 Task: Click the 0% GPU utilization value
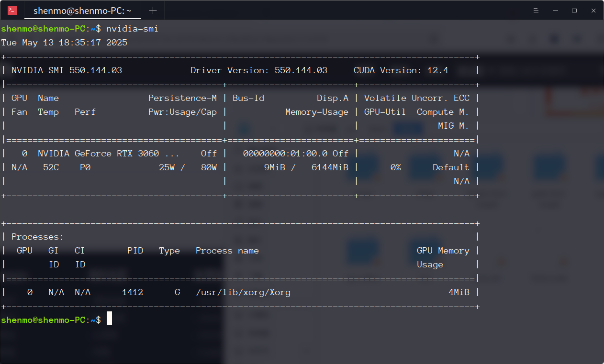pos(396,167)
